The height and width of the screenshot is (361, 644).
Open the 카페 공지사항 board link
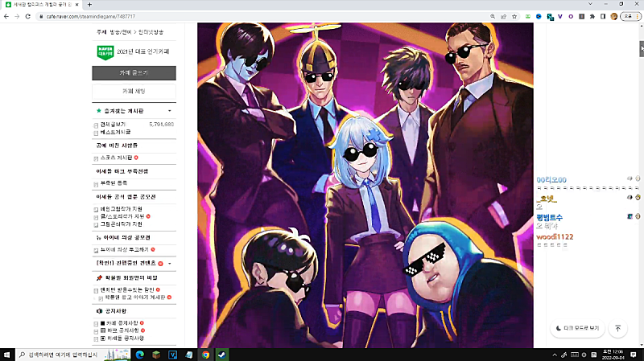click(x=122, y=323)
